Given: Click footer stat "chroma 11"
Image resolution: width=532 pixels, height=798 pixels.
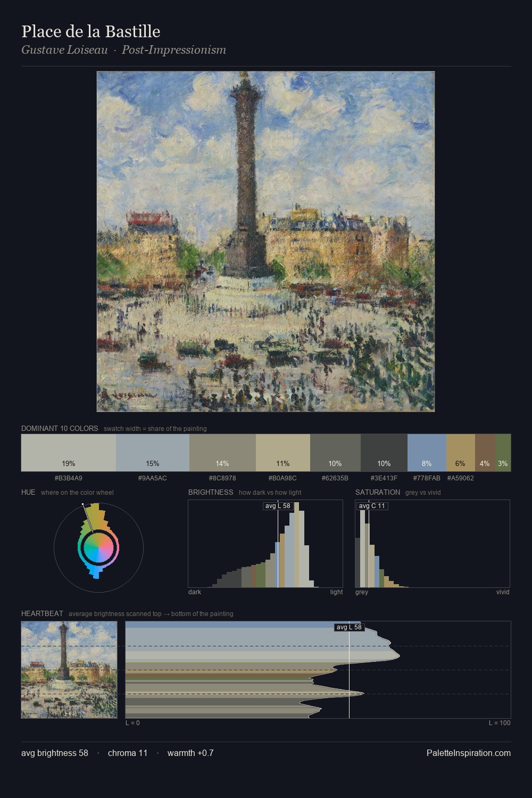Looking at the screenshot, I should tap(128, 753).
